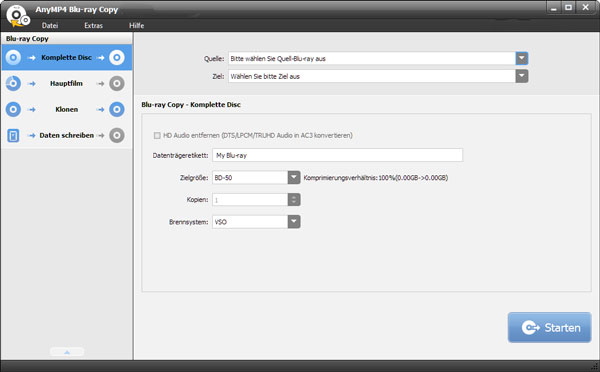The height and width of the screenshot is (372, 600).
Task: Minimize the AnyMP4 window
Action: [553, 8]
